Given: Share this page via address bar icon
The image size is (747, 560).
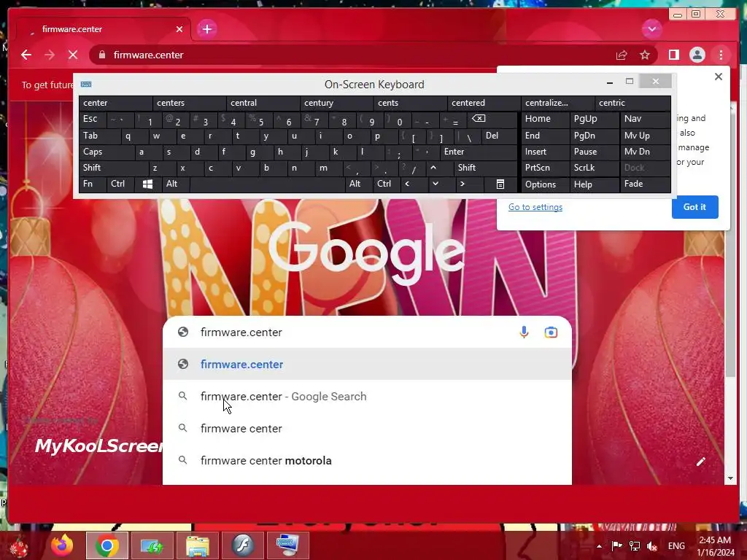Looking at the screenshot, I should 622,55.
